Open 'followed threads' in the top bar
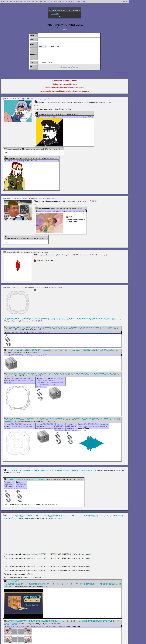Image resolution: width=146 pixels, height=644 pixels. pyautogui.click(x=81, y=2)
